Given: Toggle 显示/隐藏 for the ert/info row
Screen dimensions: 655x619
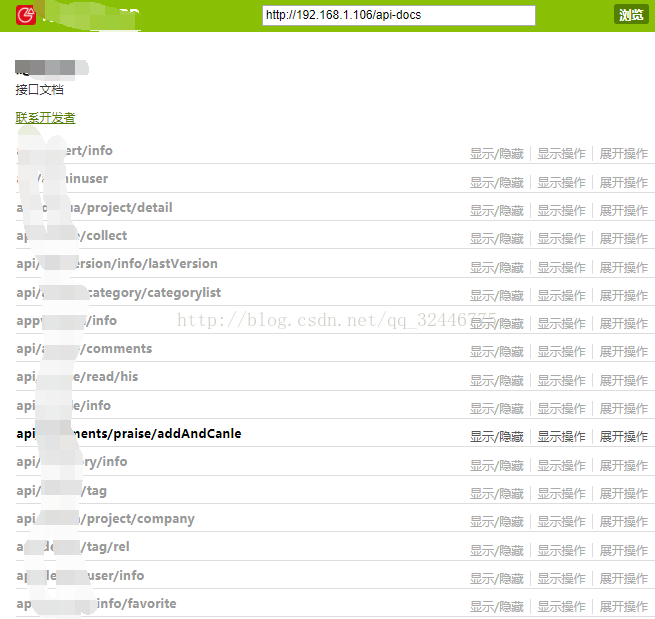Looking at the screenshot, I should (497, 154).
